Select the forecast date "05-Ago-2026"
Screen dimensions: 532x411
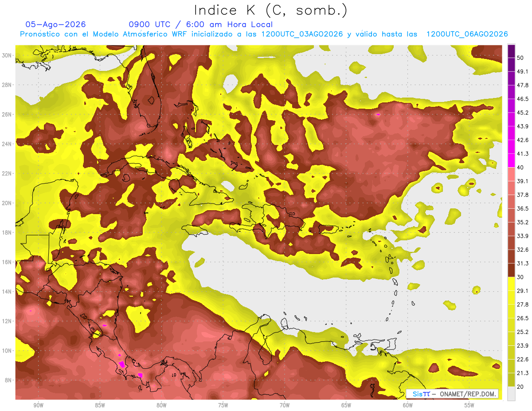tap(55, 24)
